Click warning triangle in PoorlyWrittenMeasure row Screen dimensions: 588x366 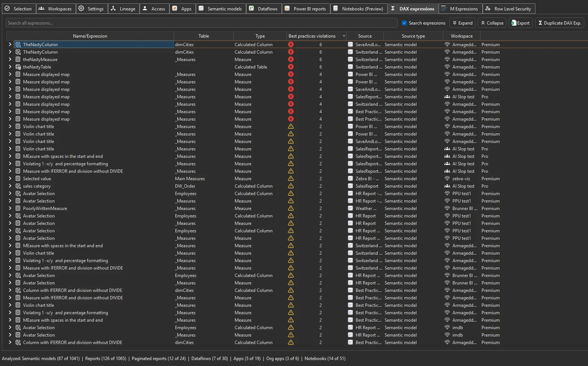click(x=291, y=209)
